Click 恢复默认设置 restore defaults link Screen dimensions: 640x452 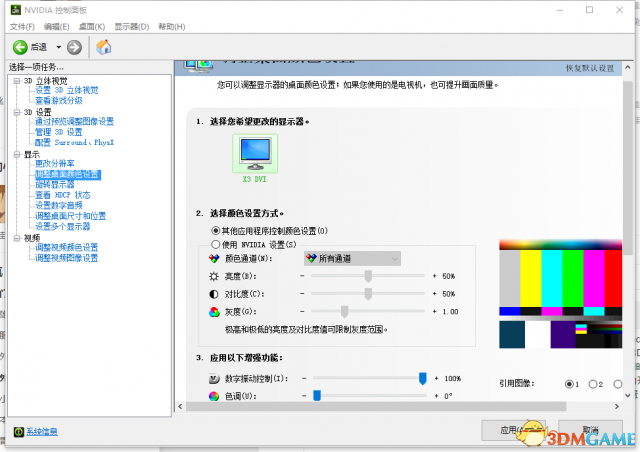(x=590, y=68)
